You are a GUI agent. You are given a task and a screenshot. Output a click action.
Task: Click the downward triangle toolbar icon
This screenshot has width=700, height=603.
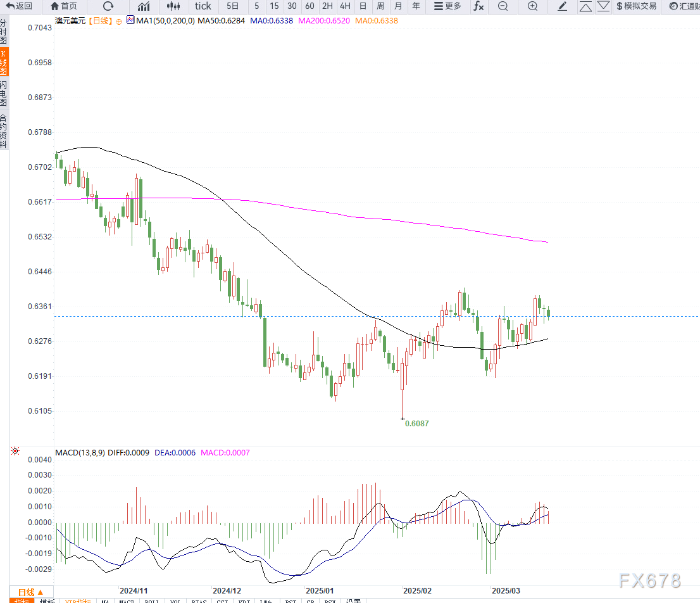coord(603,6)
